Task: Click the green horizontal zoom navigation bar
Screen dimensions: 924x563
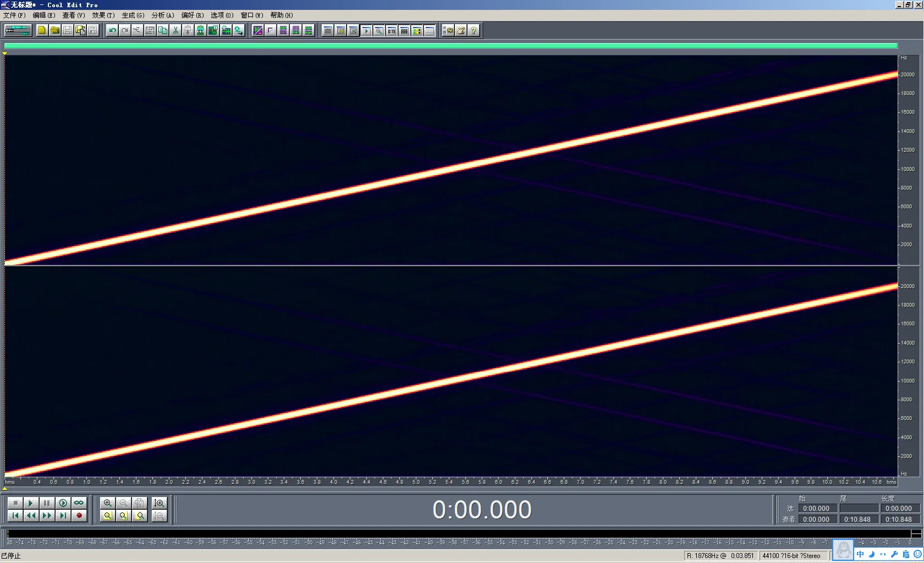Action: (451, 46)
